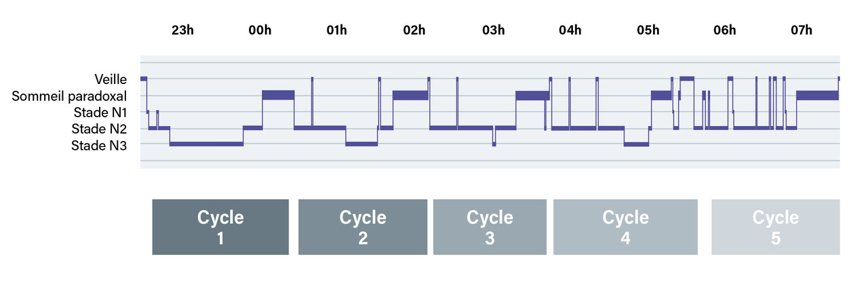Select the Sommeil paradoxal label
The width and height of the screenshot is (868, 282).
coord(70,96)
